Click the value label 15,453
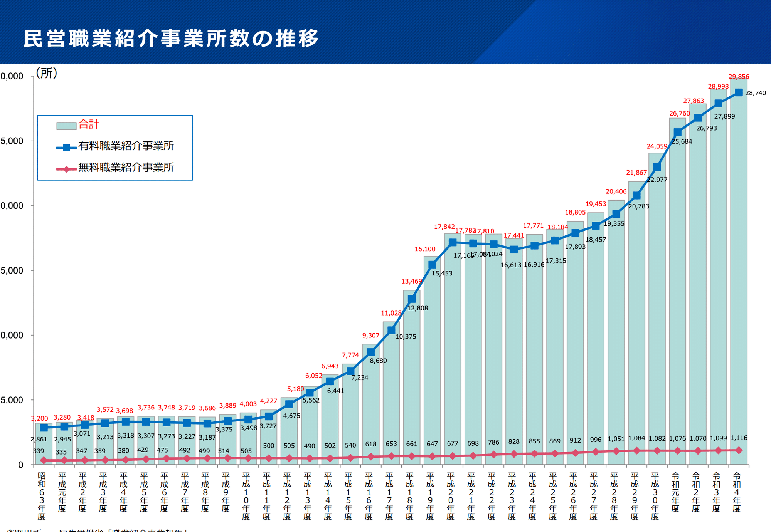The height and width of the screenshot is (532, 771). pyautogui.click(x=442, y=274)
